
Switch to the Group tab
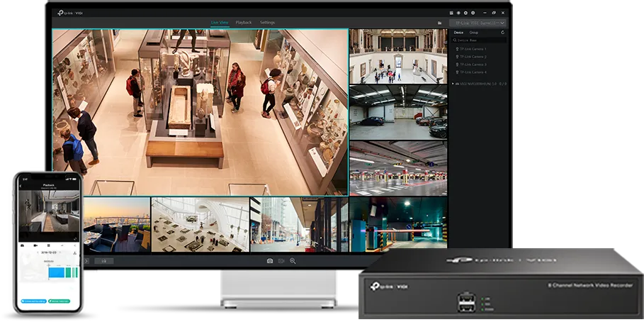tap(473, 33)
